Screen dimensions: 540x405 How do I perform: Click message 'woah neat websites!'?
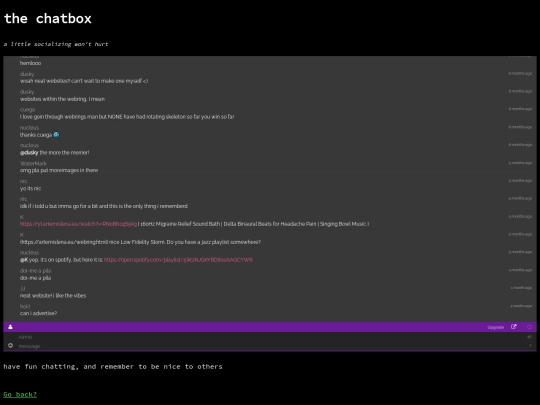[x=84, y=81]
